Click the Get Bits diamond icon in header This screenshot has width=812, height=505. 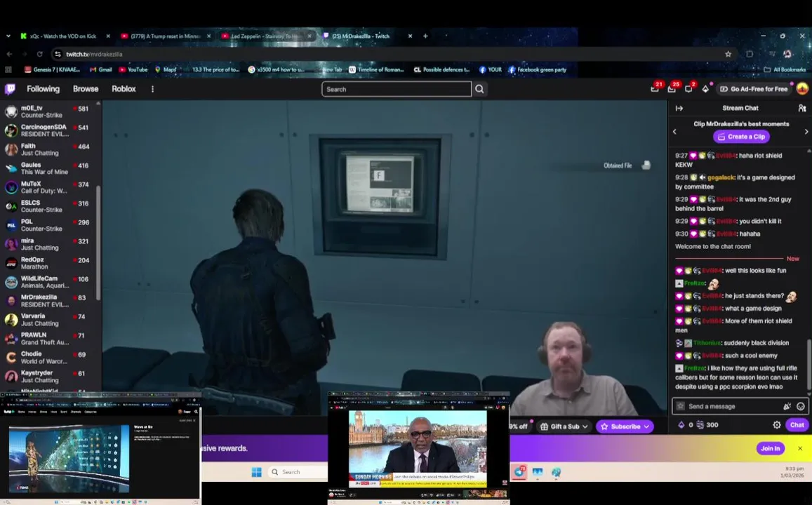point(705,89)
